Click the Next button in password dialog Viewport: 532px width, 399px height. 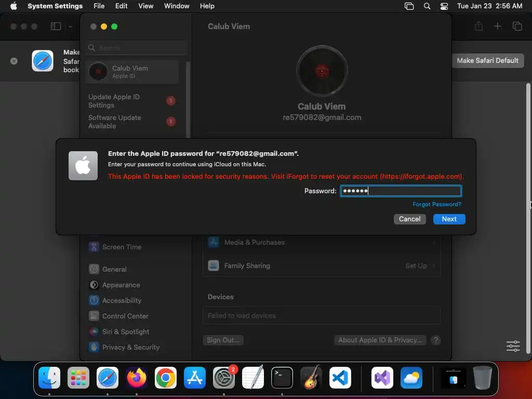click(449, 219)
